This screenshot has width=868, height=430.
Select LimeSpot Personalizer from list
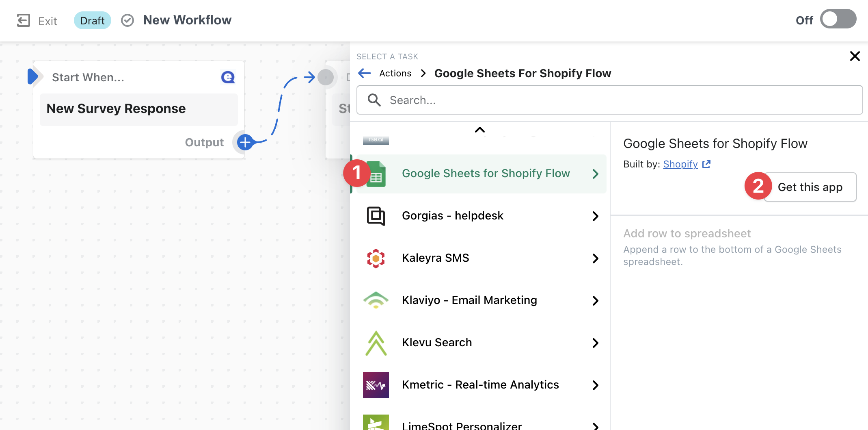(x=479, y=419)
